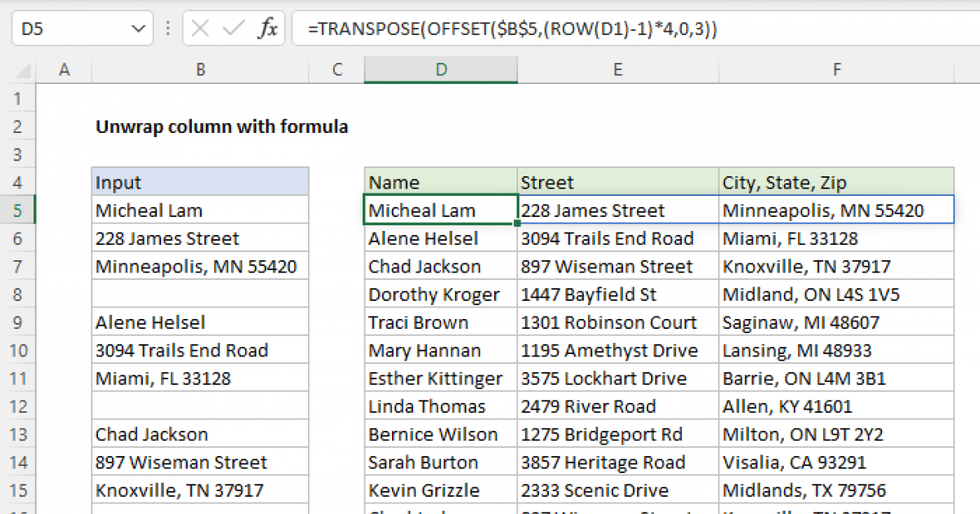
Task: Click the vertical dots handle beside the Name Box
Action: click(167, 27)
